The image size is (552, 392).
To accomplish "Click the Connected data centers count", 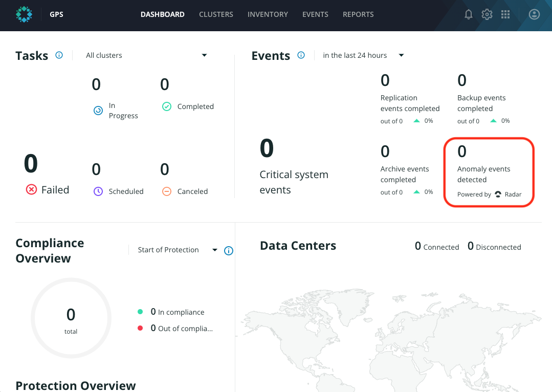I will pyautogui.click(x=437, y=246).
